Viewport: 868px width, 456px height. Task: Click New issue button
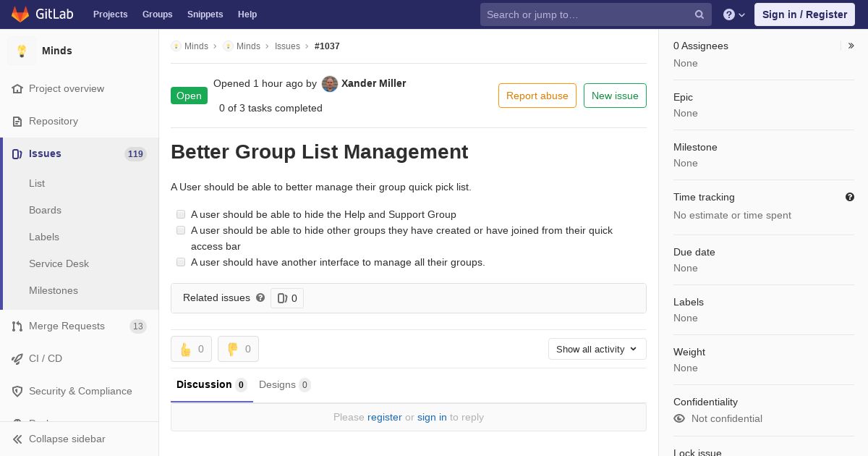click(615, 96)
